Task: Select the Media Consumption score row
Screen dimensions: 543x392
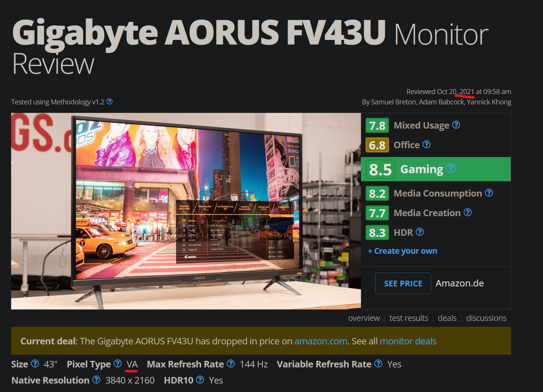Action: click(436, 194)
